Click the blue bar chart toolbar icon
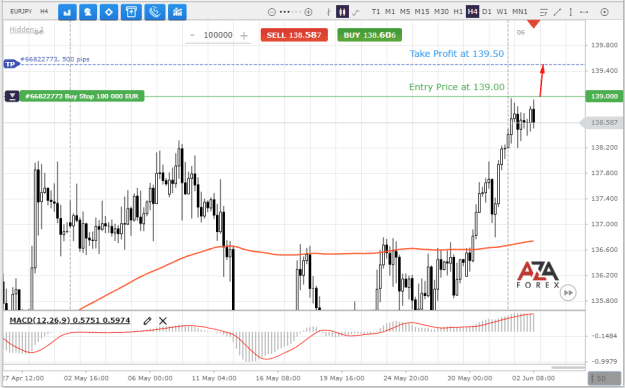Screen dimensions: 625x388 [x=67, y=12]
